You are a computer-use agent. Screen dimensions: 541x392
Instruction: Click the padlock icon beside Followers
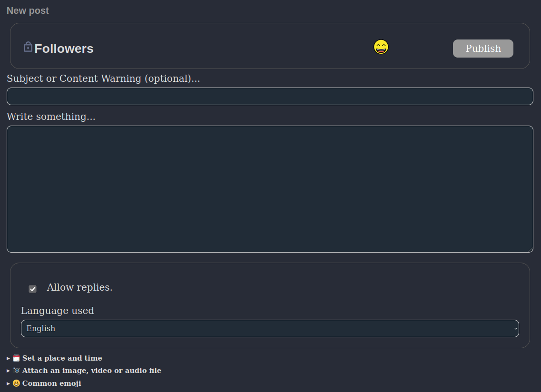pyautogui.click(x=28, y=46)
